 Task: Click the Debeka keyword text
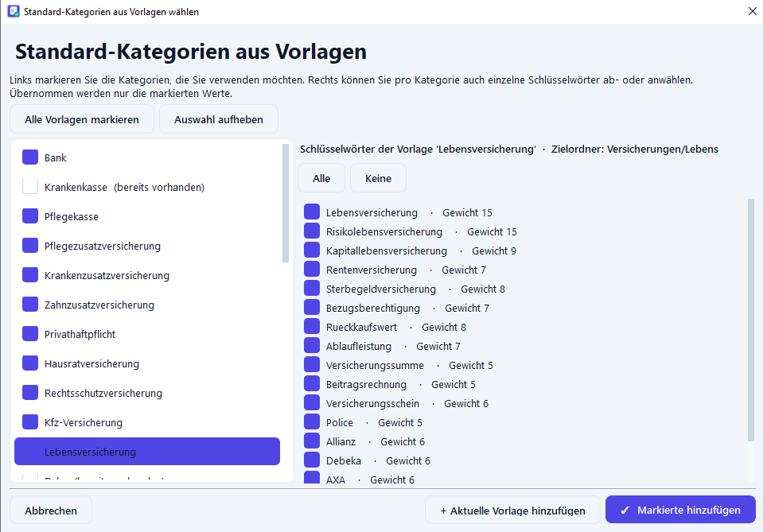[344, 460]
